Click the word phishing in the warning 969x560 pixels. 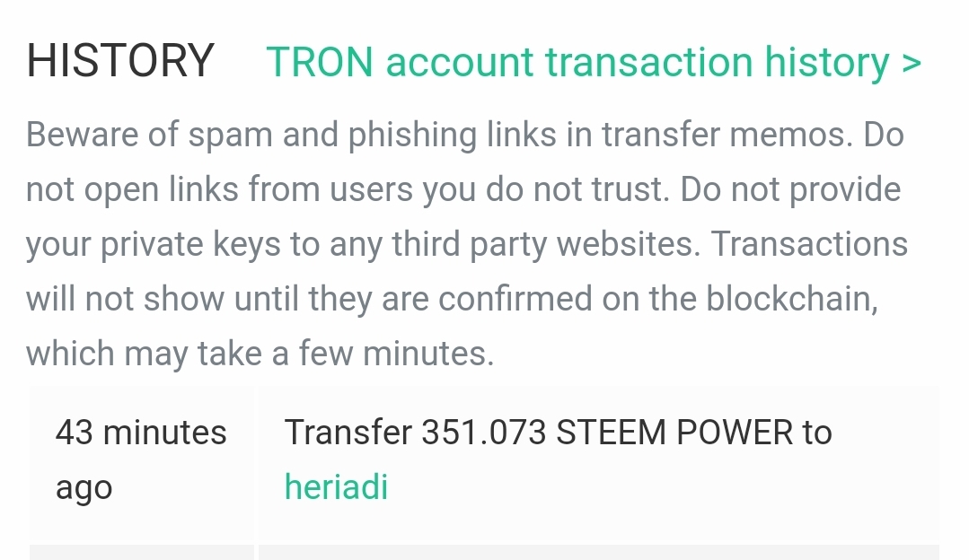412,135
